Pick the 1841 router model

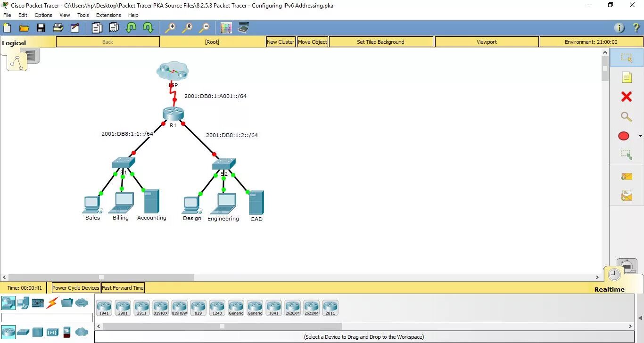pyautogui.click(x=274, y=308)
